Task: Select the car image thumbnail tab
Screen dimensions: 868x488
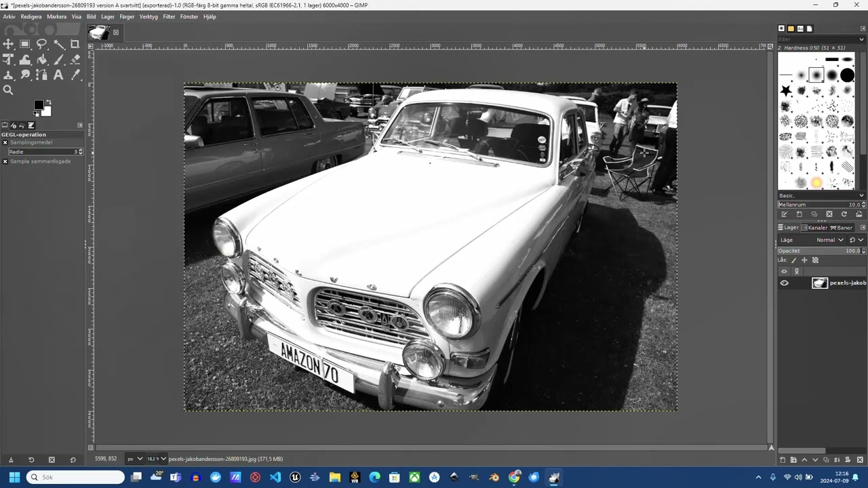Action: coord(99,33)
